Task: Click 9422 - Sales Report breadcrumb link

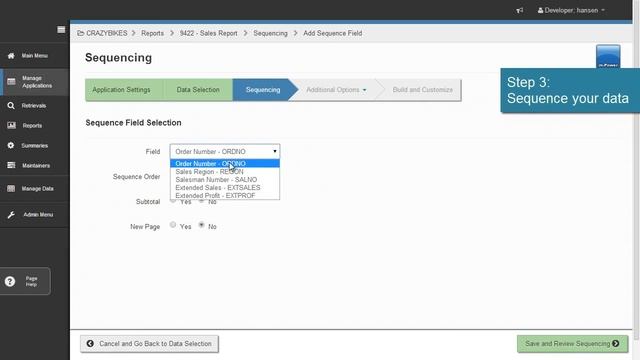Action: (209, 33)
